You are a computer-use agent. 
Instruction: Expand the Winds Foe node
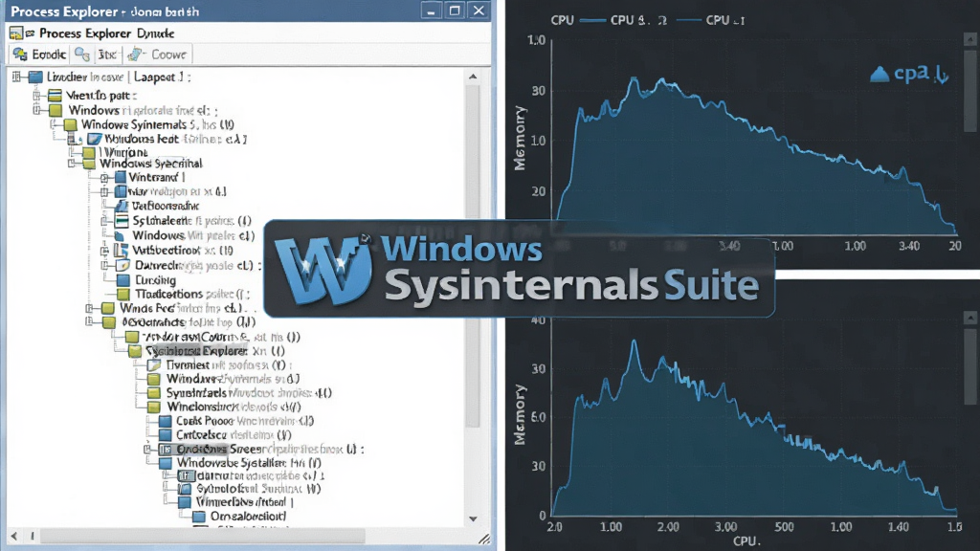tap(89, 308)
